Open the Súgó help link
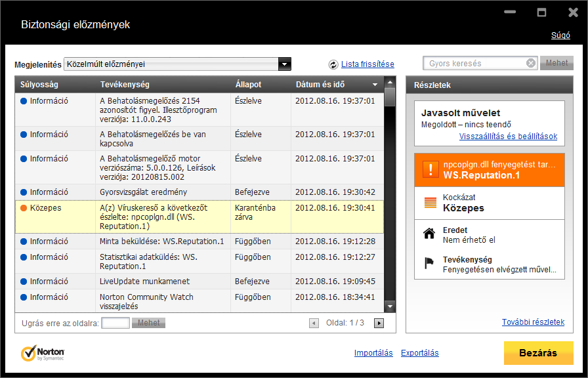 pyautogui.click(x=560, y=35)
